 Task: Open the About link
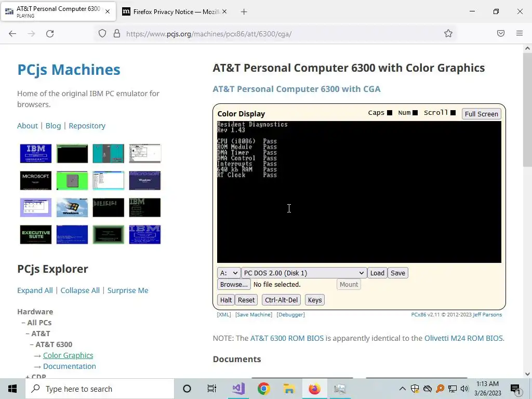click(28, 126)
